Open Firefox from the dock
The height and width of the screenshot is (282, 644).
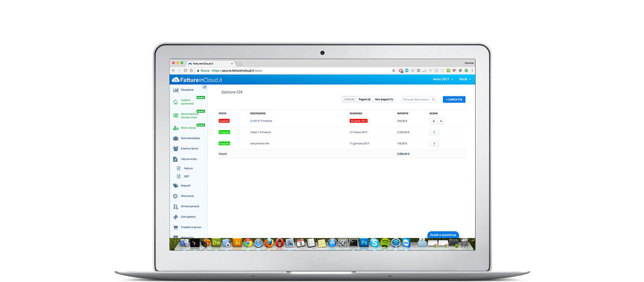[x=268, y=243]
